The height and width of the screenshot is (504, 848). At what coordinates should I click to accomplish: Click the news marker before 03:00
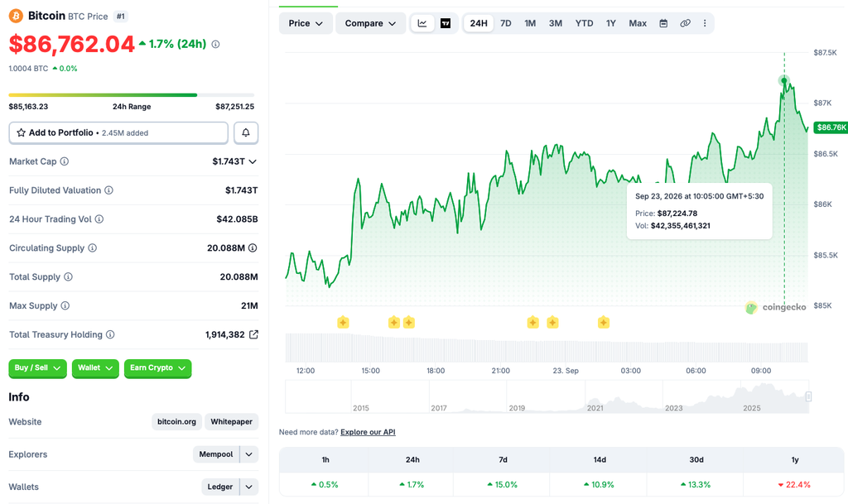click(604, 323)
